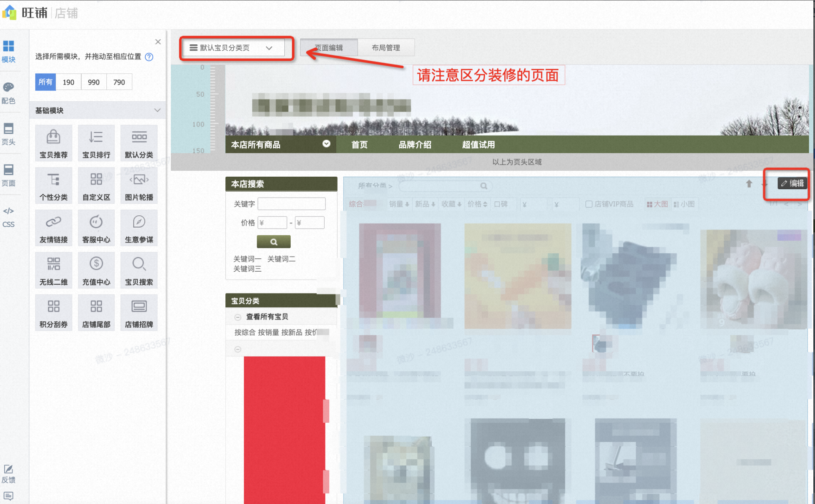Click the minimum price input field
The height and width of the screenshot is (504, 815).
[272, 223]
